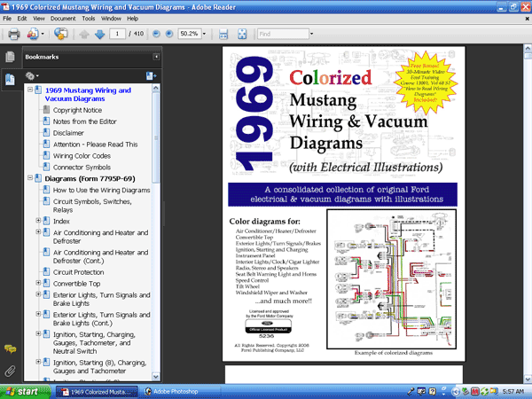The image size is (532, 399).
Task: Open the Find options dropdown arrow
Action: click(x=311, y=34)
